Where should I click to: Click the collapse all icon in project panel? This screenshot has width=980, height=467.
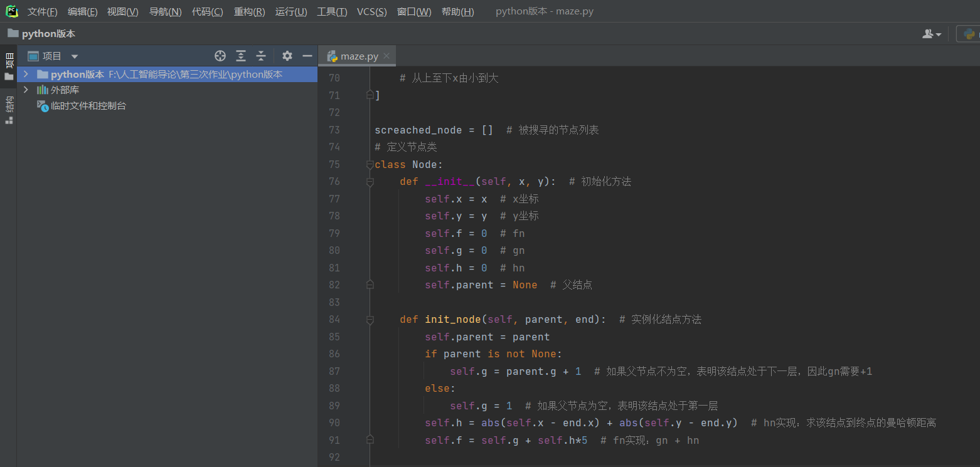pyautogui.click(x=261, y=56)
